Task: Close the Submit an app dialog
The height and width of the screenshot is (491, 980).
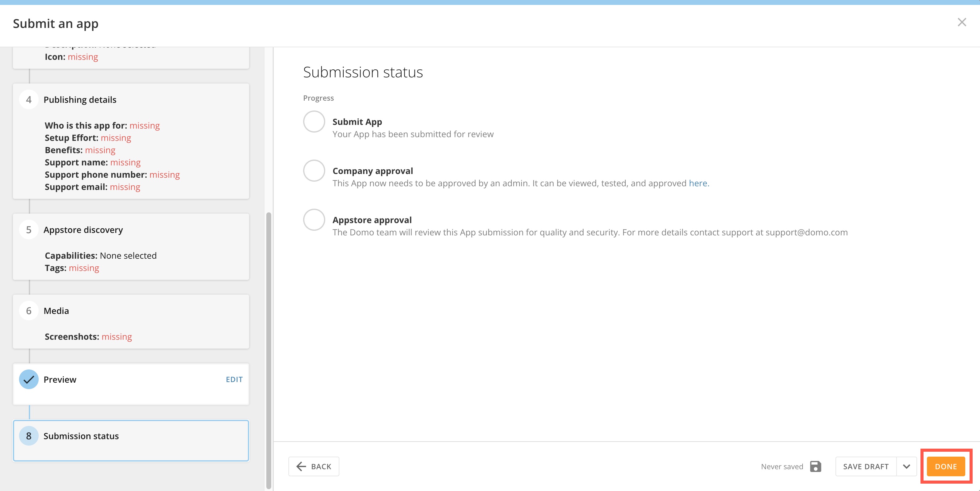Action: point(962,22)
